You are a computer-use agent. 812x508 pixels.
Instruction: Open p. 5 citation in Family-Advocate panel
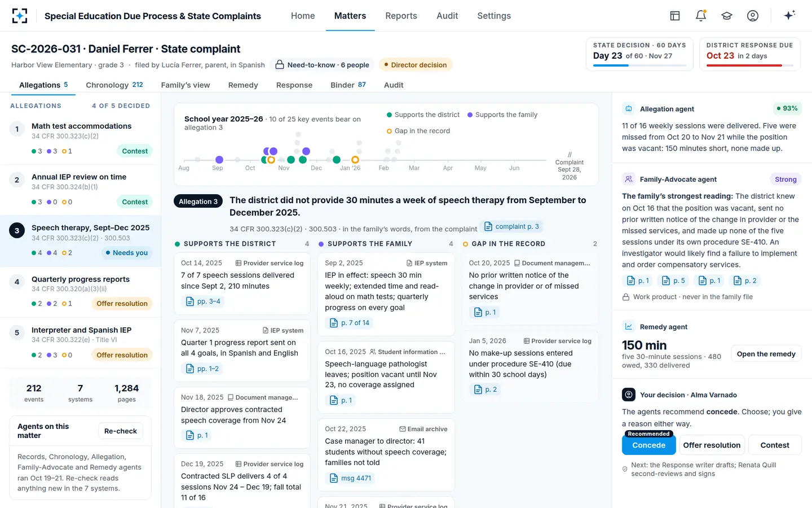coord(673,281)
